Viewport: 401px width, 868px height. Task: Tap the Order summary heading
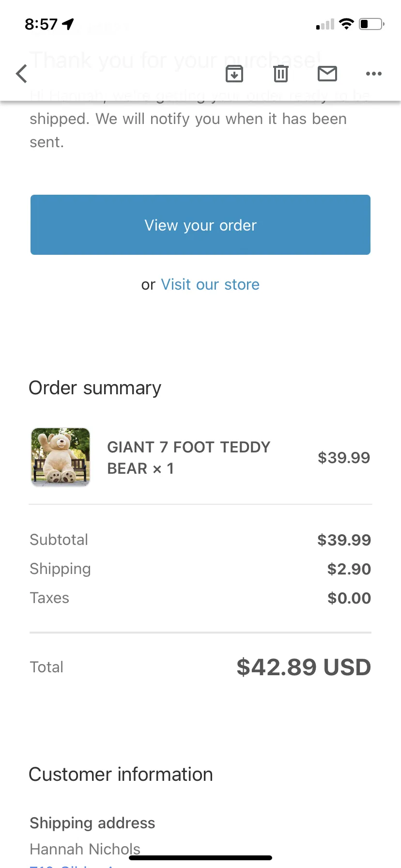click(x=95, y=388)
